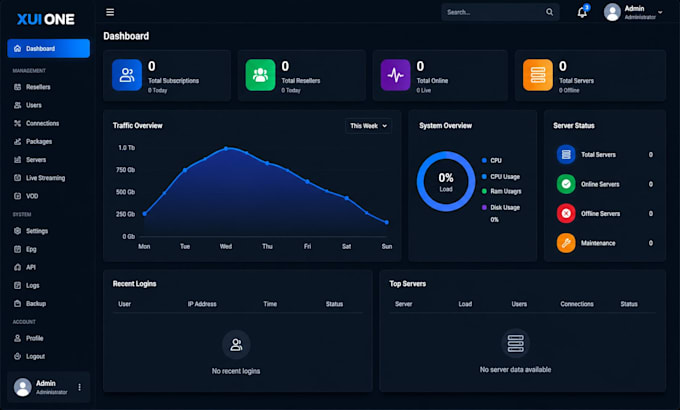
Task: Click the orange Maintenance wrench icon
Action: (x=566, y=243)
